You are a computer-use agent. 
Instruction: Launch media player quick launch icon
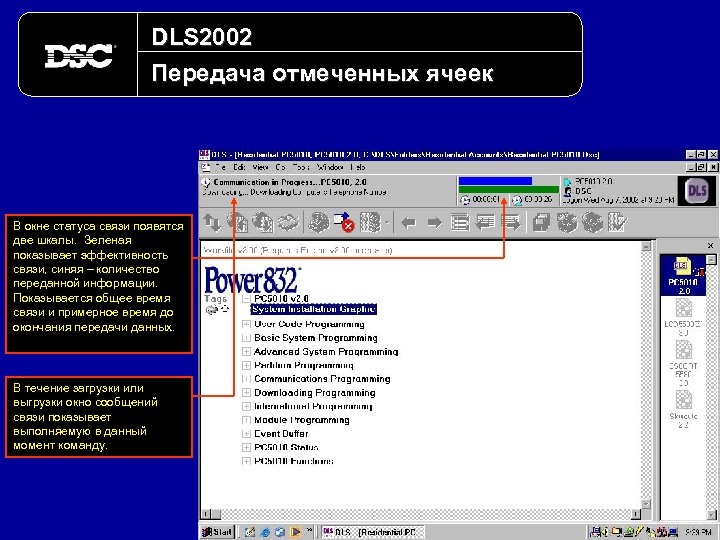coord(295,532)
